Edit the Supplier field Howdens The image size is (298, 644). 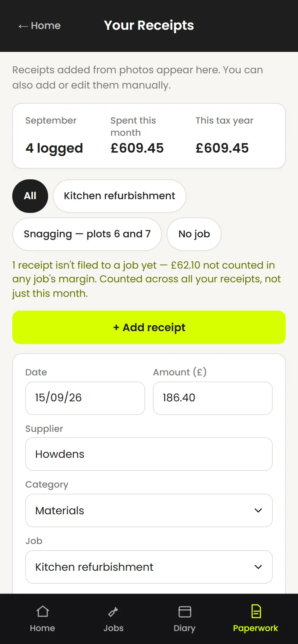pos(149,454)
